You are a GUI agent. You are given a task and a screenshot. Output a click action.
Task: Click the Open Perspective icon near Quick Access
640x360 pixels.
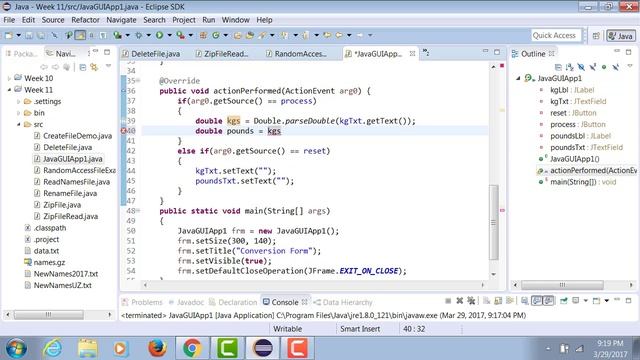pos(596,36)
